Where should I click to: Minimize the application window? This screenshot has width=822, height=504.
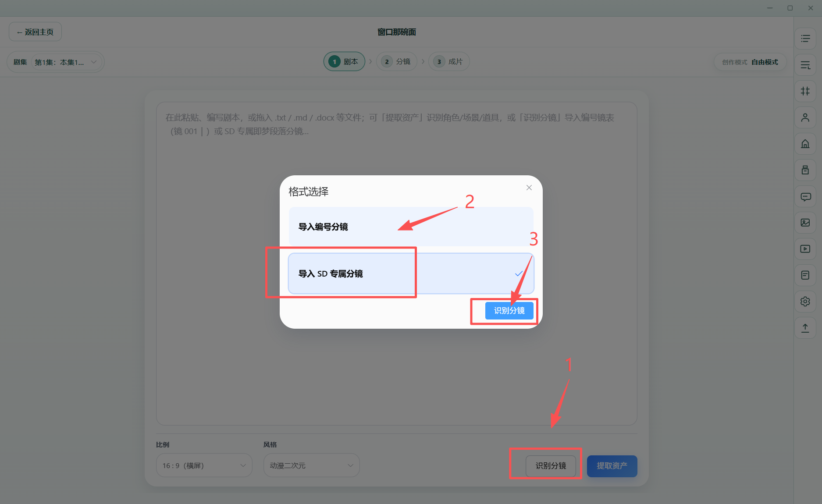770,8
